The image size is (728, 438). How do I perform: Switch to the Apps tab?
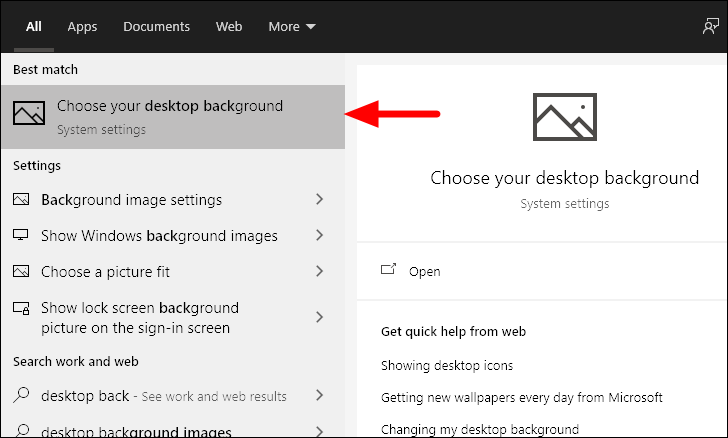(x=82, y=26)
